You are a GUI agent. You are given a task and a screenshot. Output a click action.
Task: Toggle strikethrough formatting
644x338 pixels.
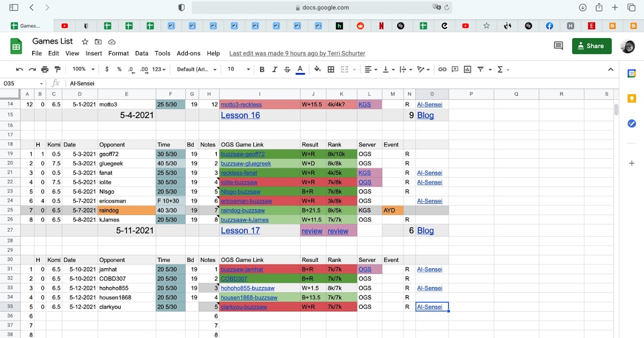tap(287, 69)
